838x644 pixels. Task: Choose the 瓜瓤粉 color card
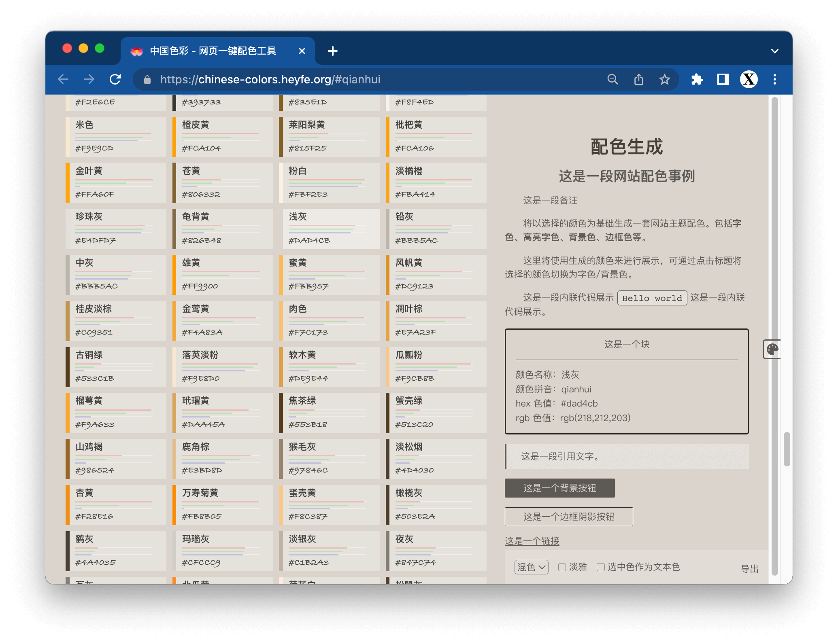[x=436, y=367]
